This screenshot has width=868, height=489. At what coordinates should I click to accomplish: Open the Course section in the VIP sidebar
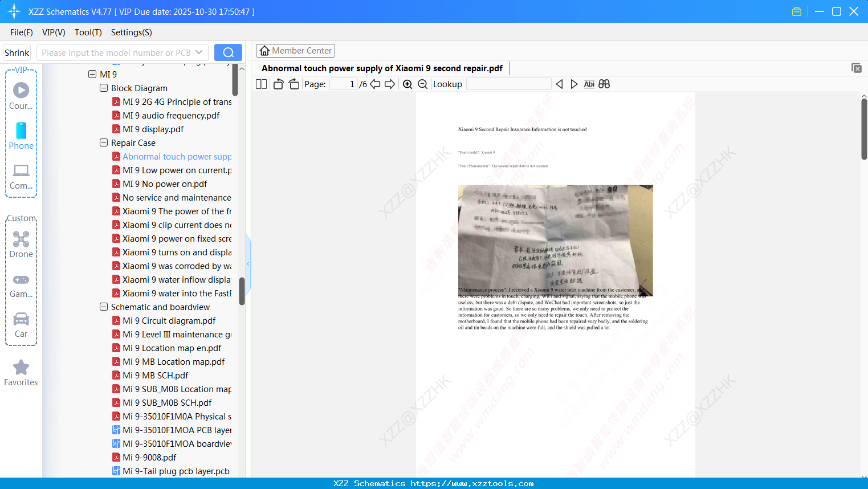click(x=21, y=96)
